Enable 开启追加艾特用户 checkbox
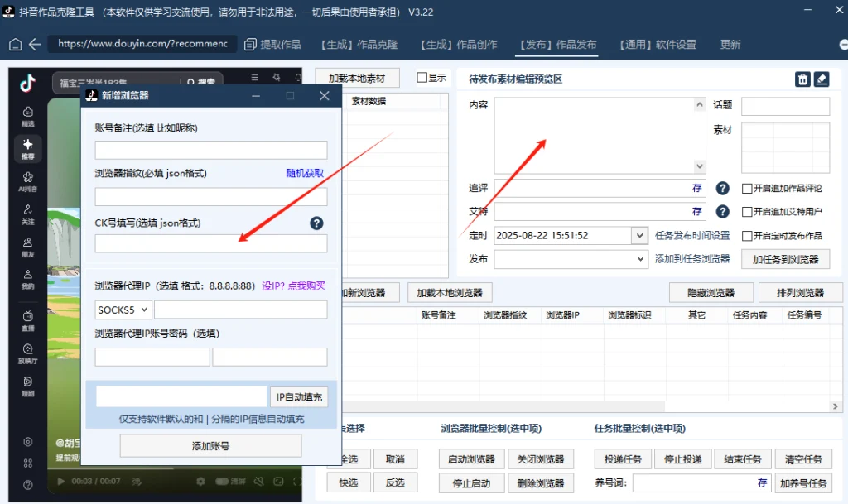 click(747, 212)
